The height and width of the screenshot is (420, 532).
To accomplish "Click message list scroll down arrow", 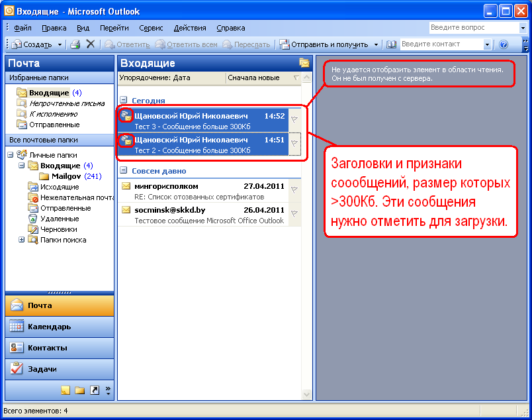I will click(306, 394).
